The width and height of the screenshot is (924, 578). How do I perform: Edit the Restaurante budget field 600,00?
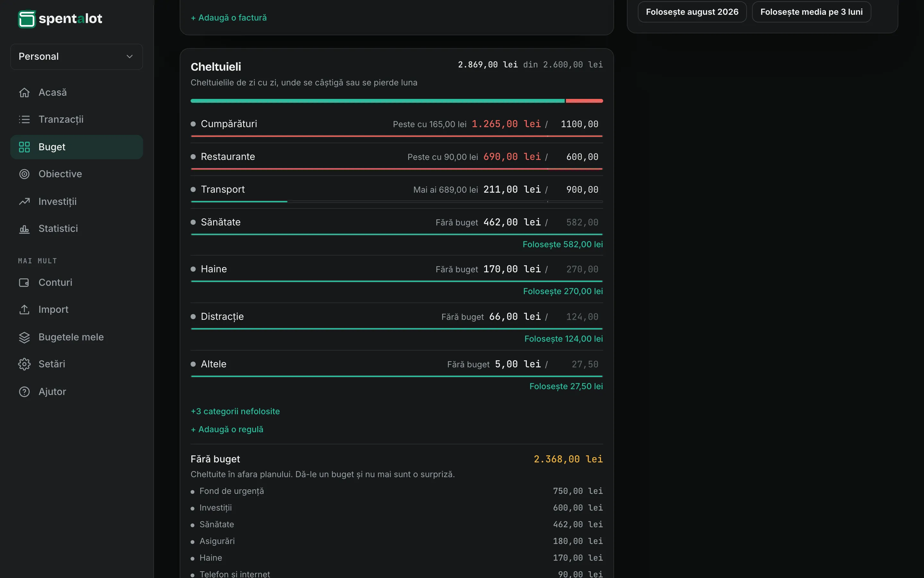[x=577, y=157]
